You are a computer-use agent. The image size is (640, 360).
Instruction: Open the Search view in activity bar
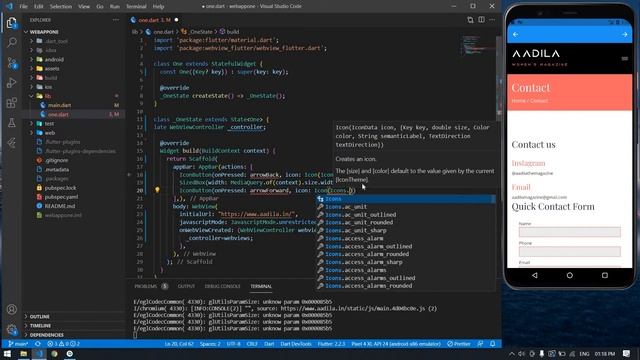click(x=11, y=42)
